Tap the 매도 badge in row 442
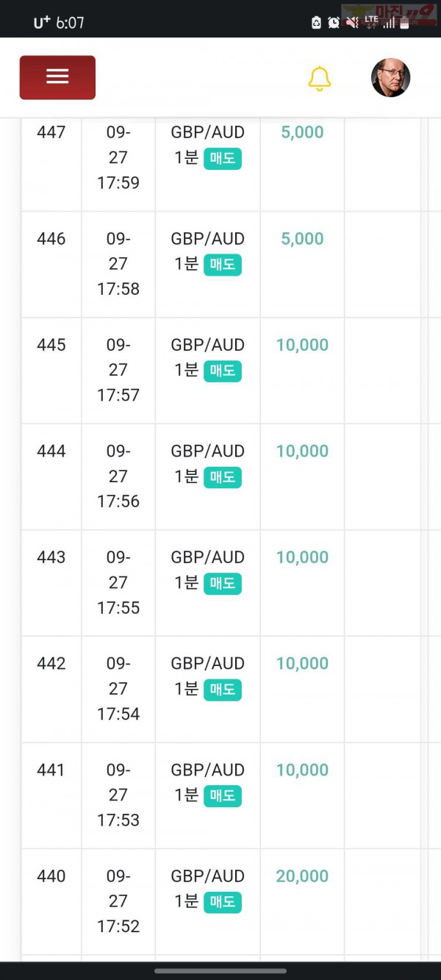The image size is (441, 980). (x=223, y=690)
